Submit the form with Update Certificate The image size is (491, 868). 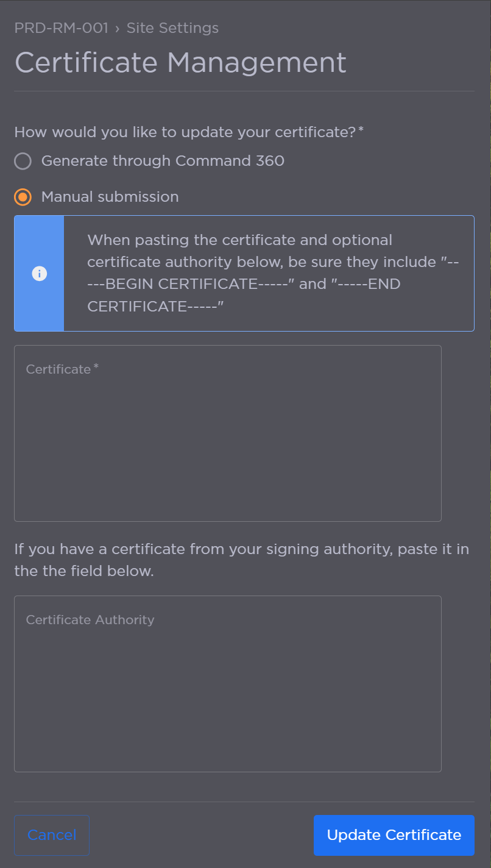click(394, 835)
